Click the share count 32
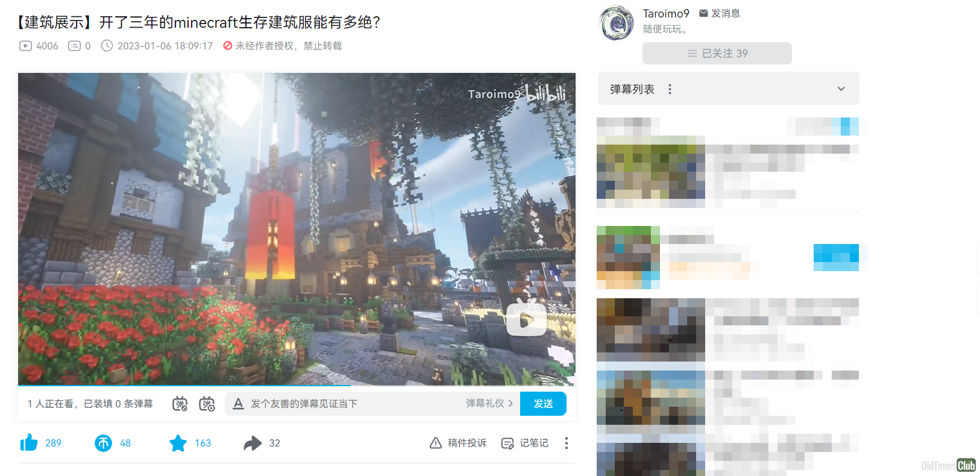This screenshot has height=476, width=980. pyautogui.click(x=274, y=443)
